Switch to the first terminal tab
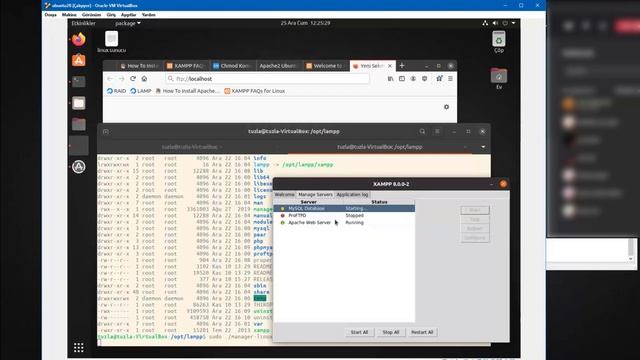The height and width of the screenshot is (360, 640). tap(192, 147)
